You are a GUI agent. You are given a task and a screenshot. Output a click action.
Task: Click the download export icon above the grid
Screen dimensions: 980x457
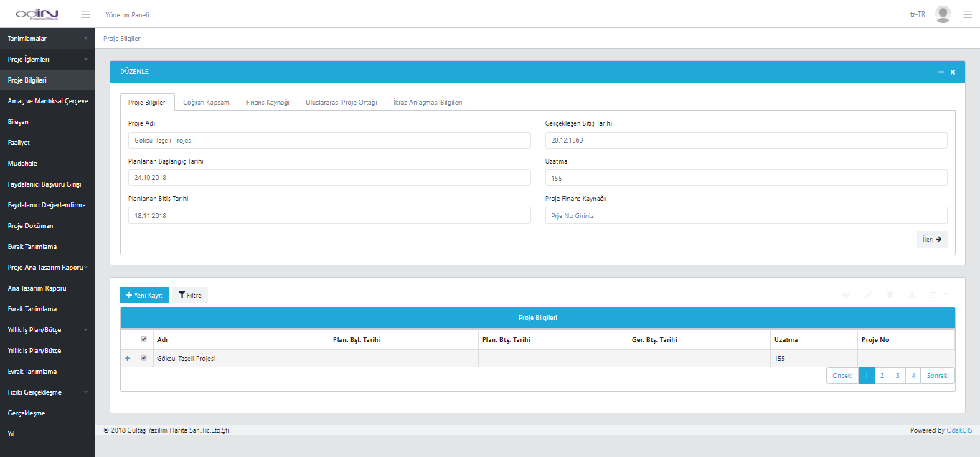click(x=912, y=295)
